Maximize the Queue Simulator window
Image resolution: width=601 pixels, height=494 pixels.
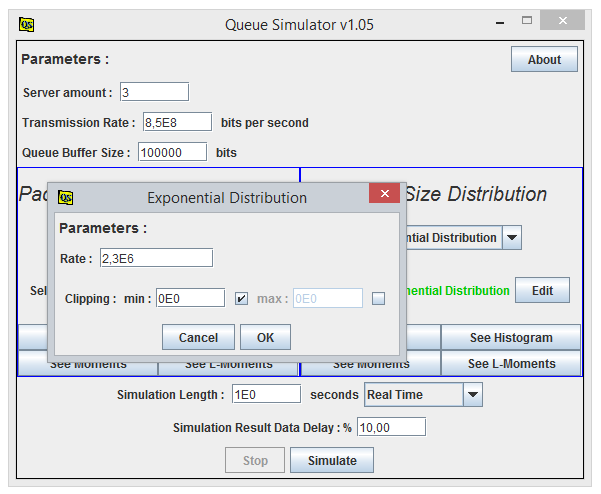(x=527, y=20)
